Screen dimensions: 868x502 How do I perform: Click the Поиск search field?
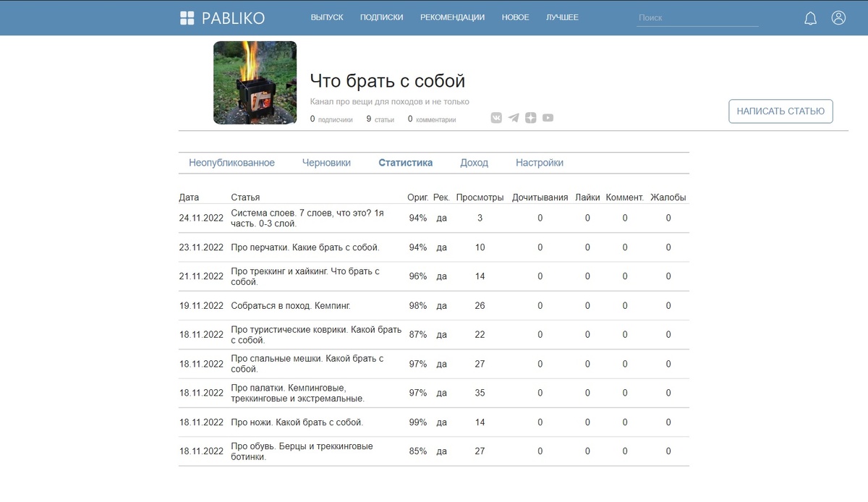[697, 18]
